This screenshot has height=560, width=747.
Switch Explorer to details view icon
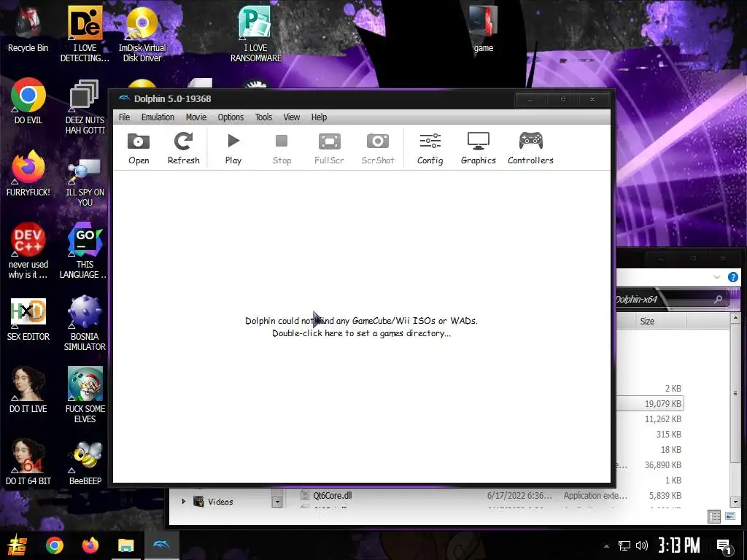713,516
